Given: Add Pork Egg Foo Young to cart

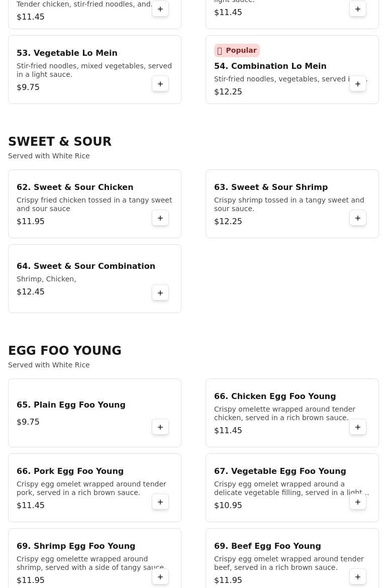Looking at the screenshot, I should (x=160, y=502).
